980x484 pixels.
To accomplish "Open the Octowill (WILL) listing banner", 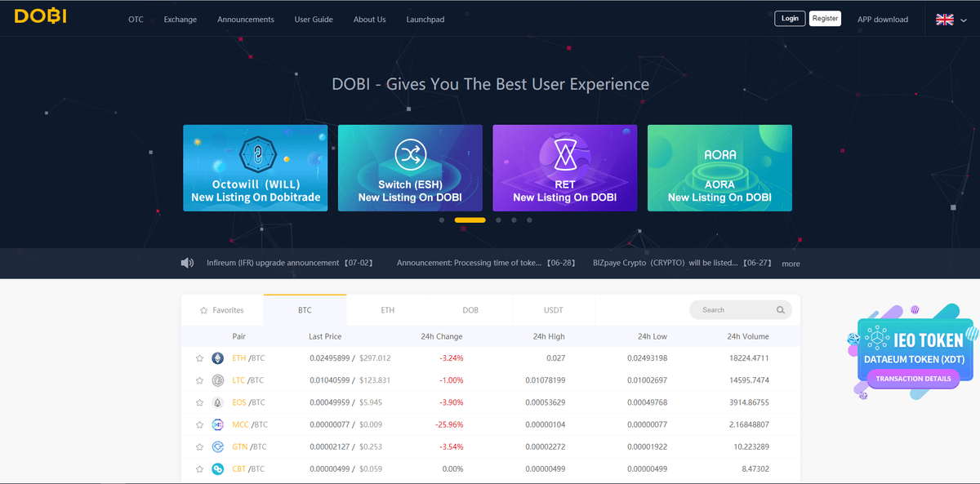I will point(255,168).
